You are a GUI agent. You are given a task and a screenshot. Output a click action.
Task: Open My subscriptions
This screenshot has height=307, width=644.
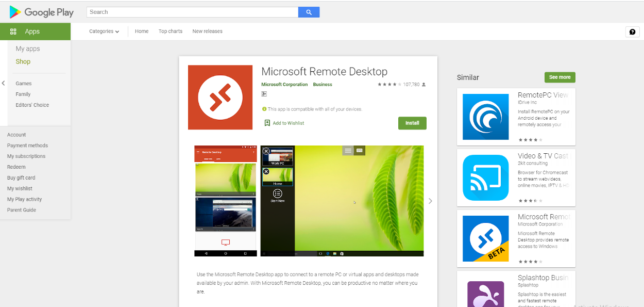coord(26,156)
